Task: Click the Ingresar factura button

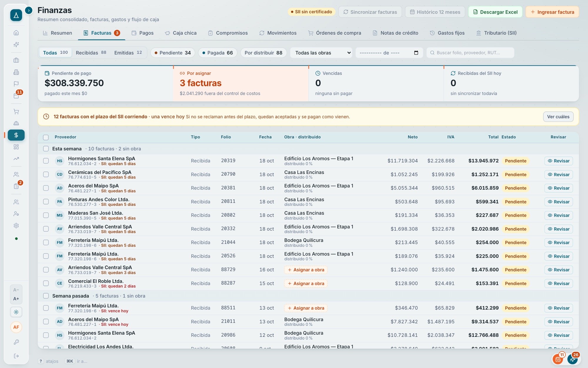Action: (552, 12)
